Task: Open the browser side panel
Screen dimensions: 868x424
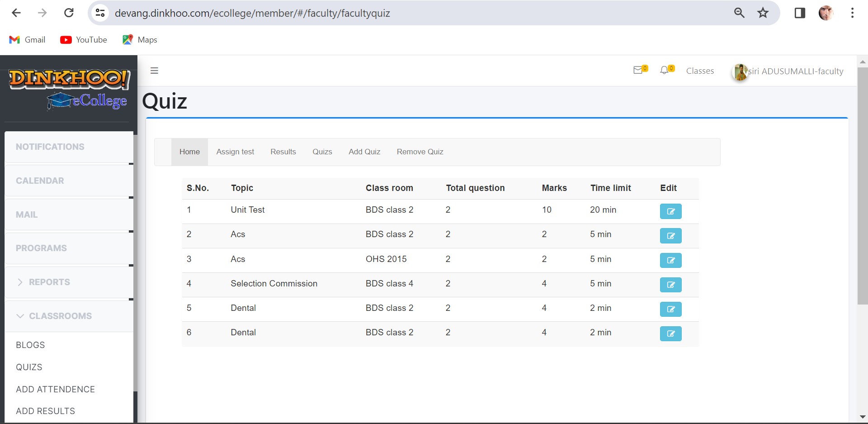Action: (800, 13)
